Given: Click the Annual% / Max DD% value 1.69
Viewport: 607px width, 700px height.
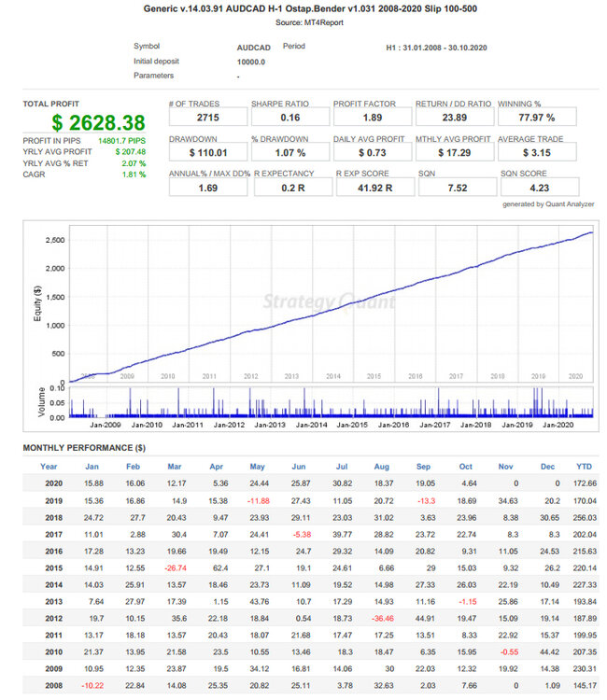Looking at the screenshot, I should (x=207, y=188).
